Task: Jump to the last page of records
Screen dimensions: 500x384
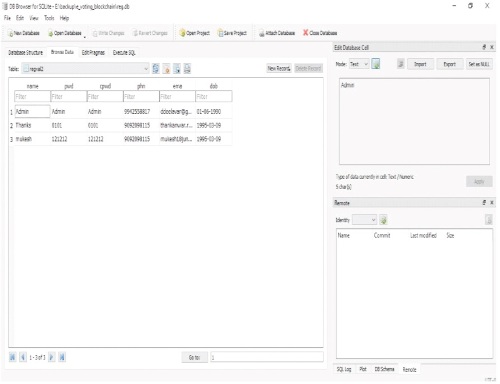Action: click(x=62, y=357)
